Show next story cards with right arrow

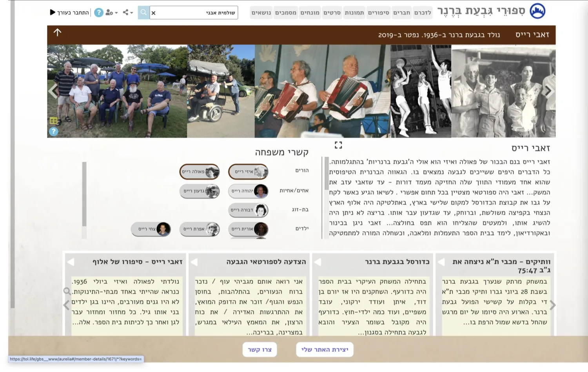[553, 305]
